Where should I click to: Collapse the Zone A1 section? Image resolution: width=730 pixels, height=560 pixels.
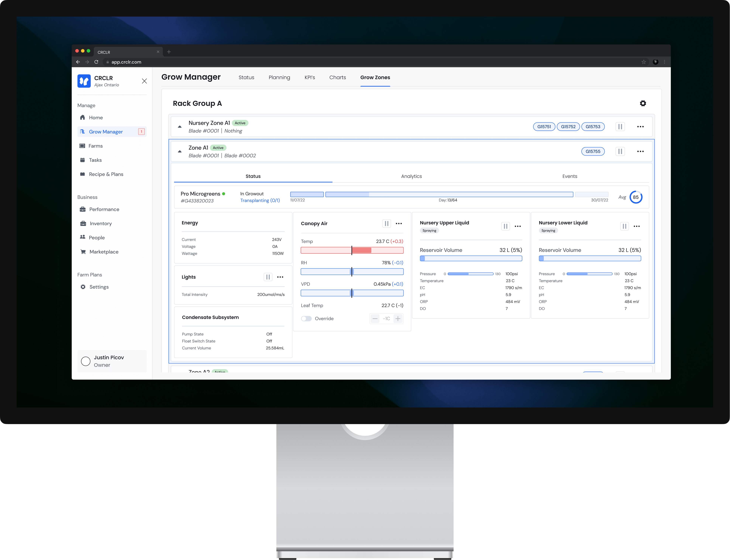pos(180,151)
